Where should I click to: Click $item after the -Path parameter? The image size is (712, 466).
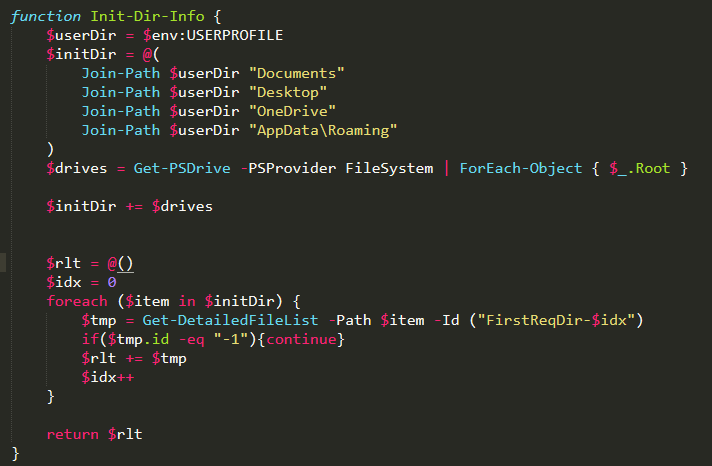pyautogui.click(x=403, y=321)
